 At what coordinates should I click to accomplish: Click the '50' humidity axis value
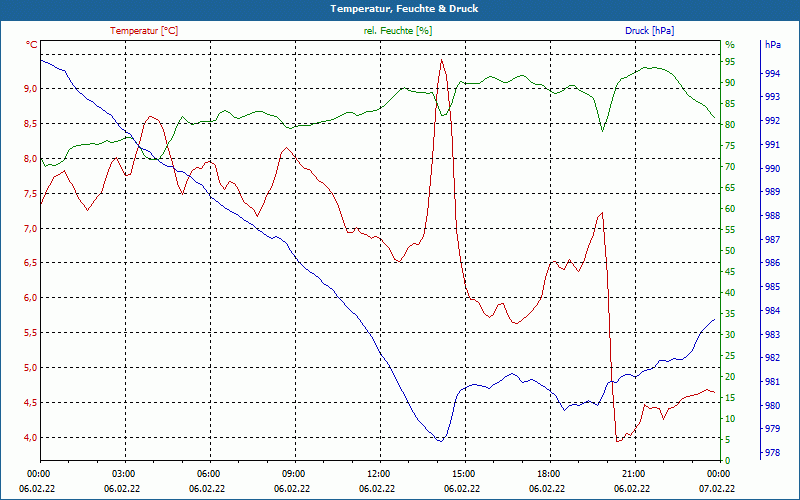tap(730, 251)
